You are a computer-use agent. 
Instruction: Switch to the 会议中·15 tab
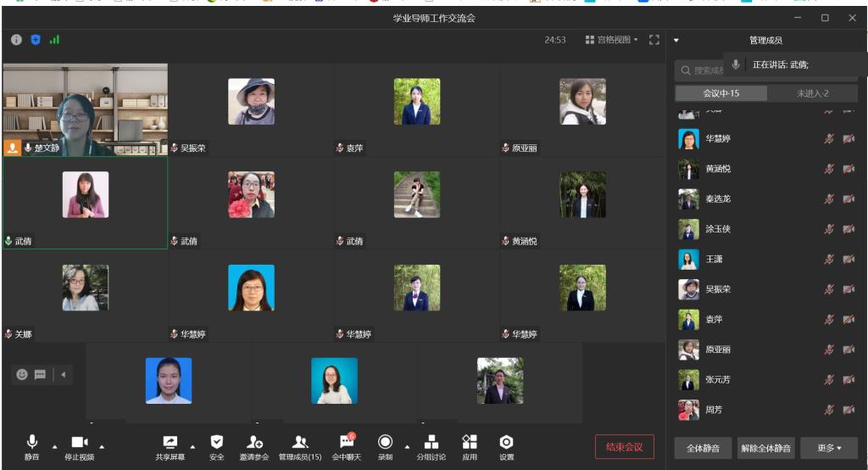point(721,93)
